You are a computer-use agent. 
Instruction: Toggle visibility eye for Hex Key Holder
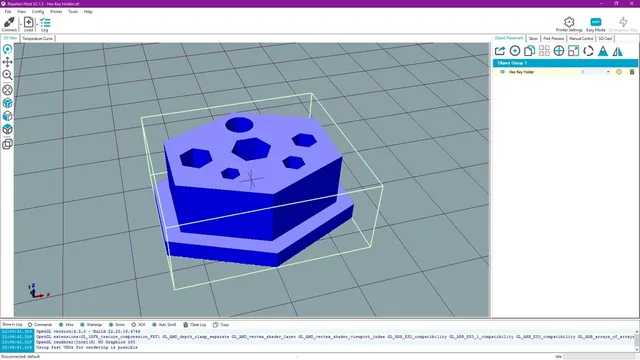[502, 72]
